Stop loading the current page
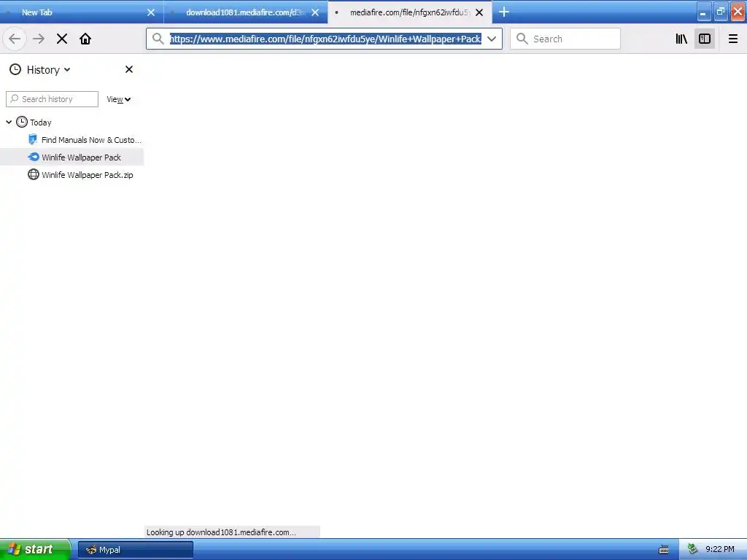The image size is (747, 560). [62, 39]
